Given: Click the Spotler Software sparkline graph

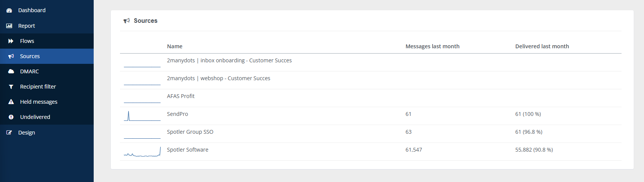Looking at the screenshot, I should tap(142, 152).
